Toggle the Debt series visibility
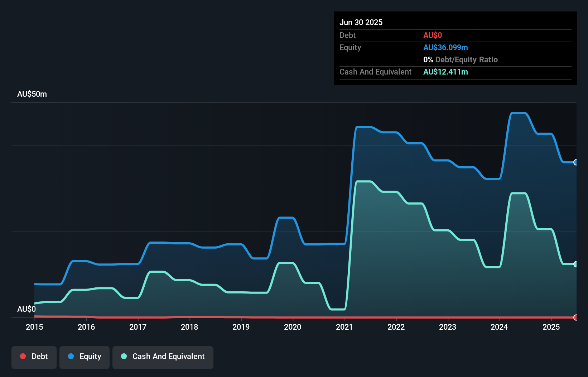588x377 pixels. pos(34,357)
